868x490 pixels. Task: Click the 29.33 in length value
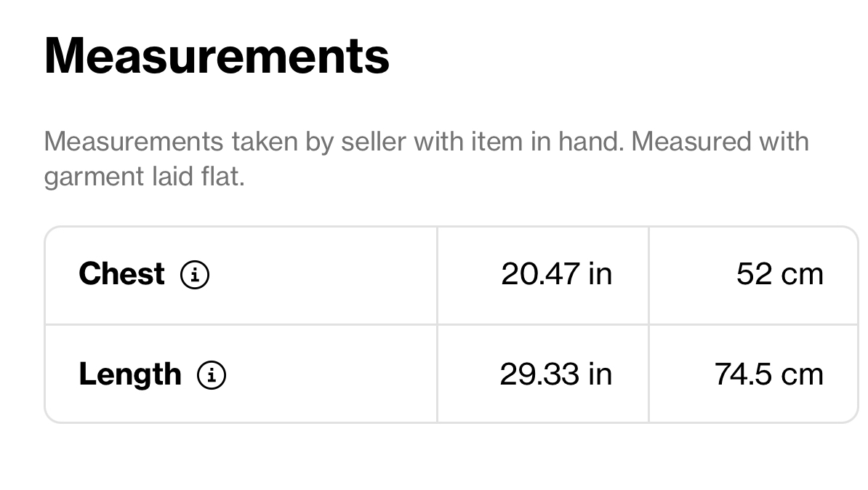(556, 374)
